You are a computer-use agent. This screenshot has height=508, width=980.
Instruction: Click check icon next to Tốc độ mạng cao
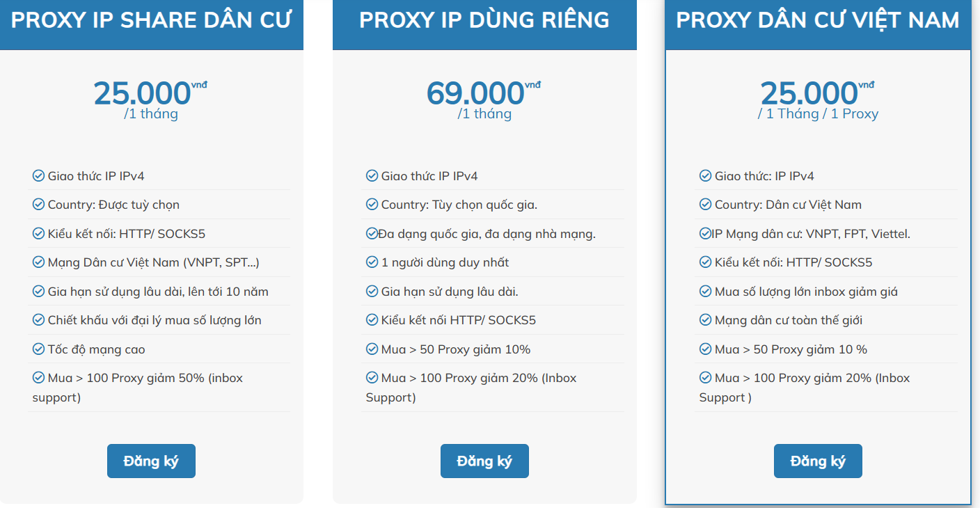point(38,349)
